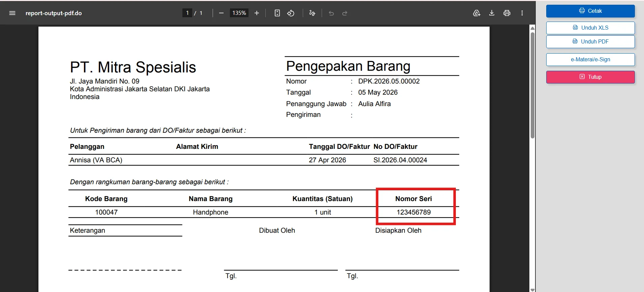Screen dimensions: 644x292
Task: Click the quantity 1 unit
Action: (323, 212)
